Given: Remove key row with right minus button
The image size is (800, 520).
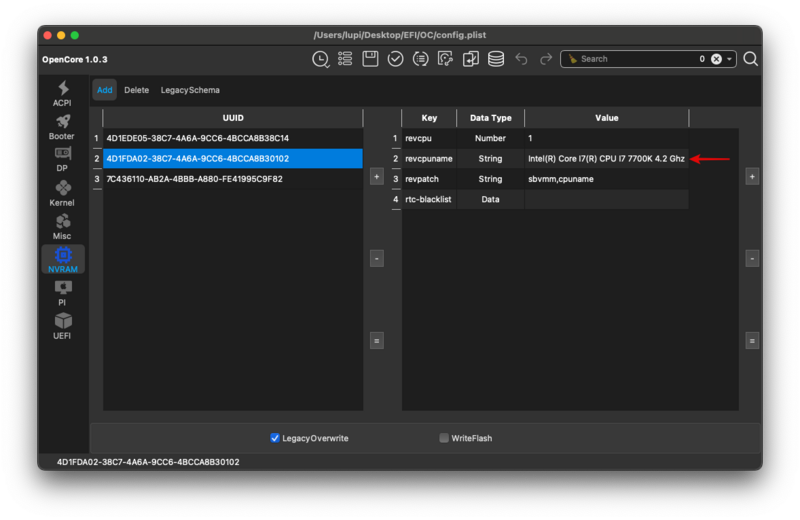Looking at the screenshot, I should (752, 259).
